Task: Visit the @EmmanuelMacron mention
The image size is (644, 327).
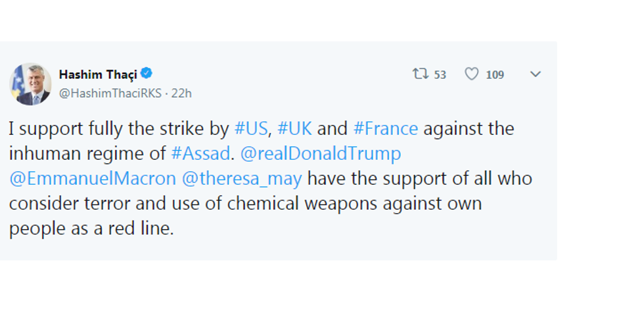Action: (x=93, y=178)
